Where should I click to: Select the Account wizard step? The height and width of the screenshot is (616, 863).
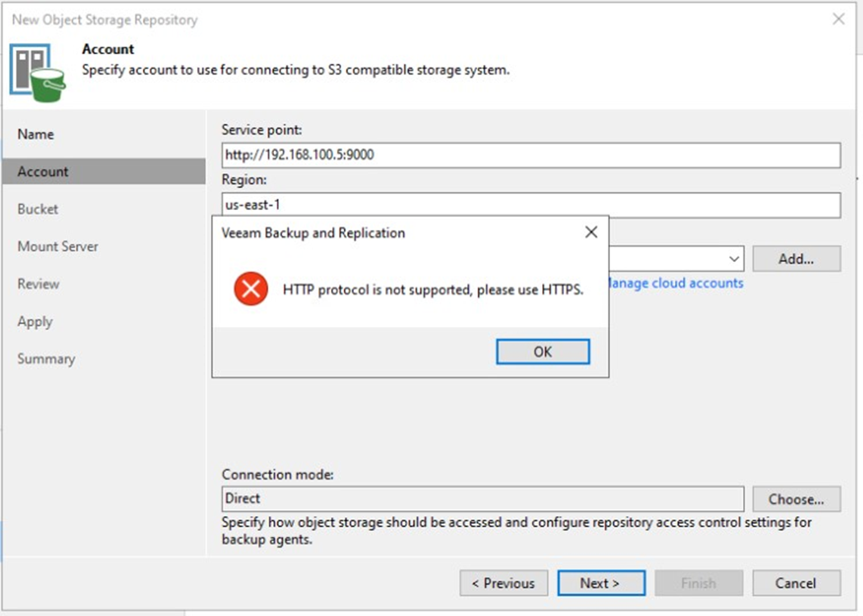103,171
